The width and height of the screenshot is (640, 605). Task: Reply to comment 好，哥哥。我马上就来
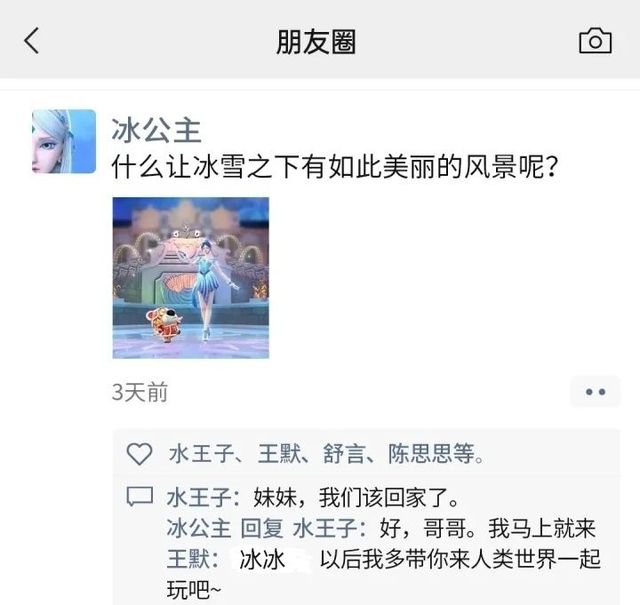point(487,528)
